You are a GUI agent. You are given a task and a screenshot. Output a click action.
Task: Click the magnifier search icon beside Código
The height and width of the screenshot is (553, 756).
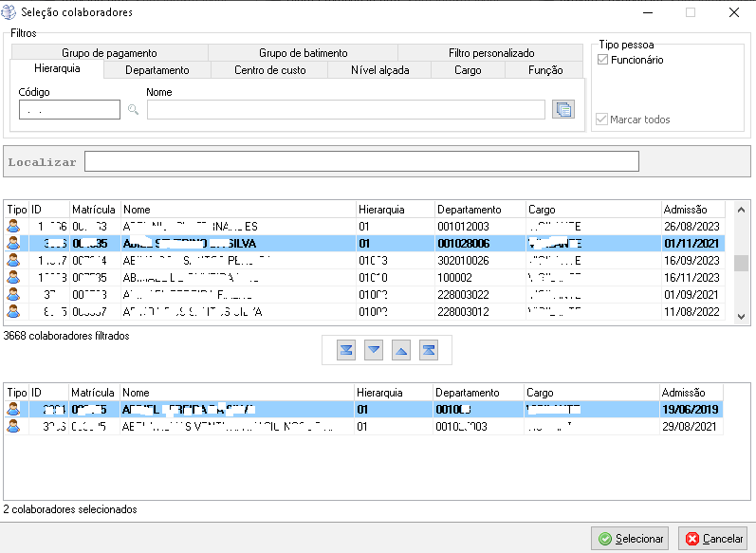pyautogui.click(x=133, y=110)
